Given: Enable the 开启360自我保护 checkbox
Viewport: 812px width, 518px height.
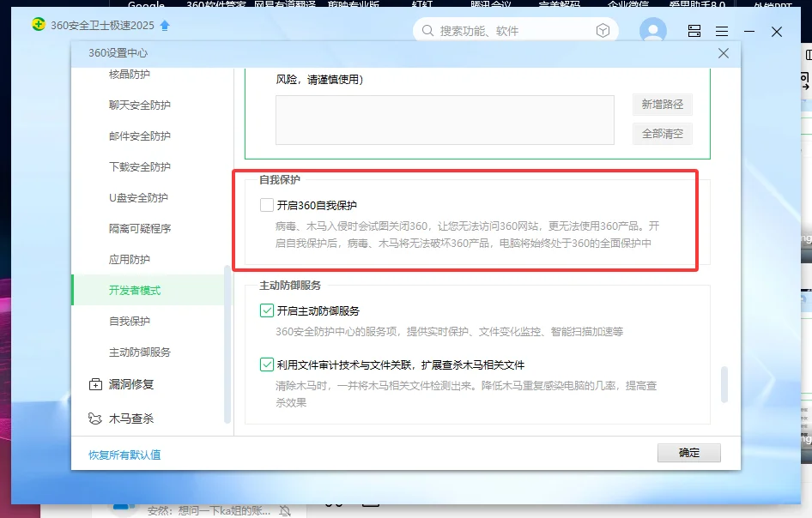Looking at the screenshot, I should click(267, 204).
